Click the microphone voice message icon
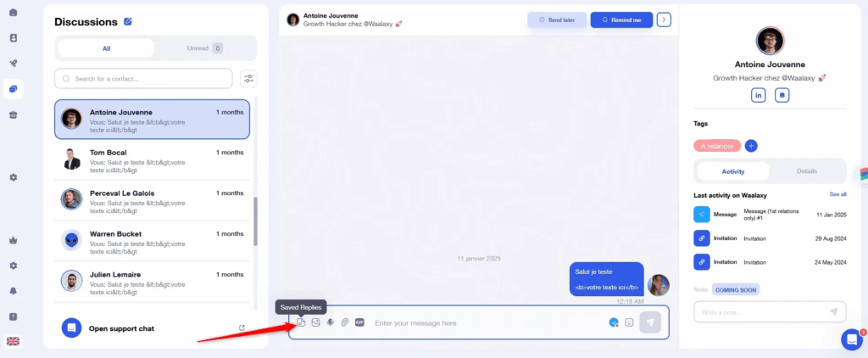Image resolution: width=868 pixels, height=358 pixels. 330,322
